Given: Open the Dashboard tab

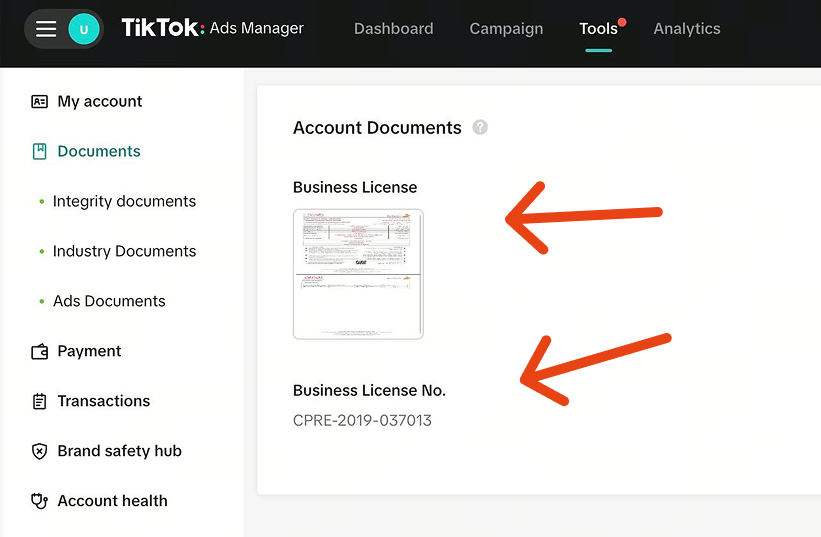Looking at the screenshot, I should point(393,28).
